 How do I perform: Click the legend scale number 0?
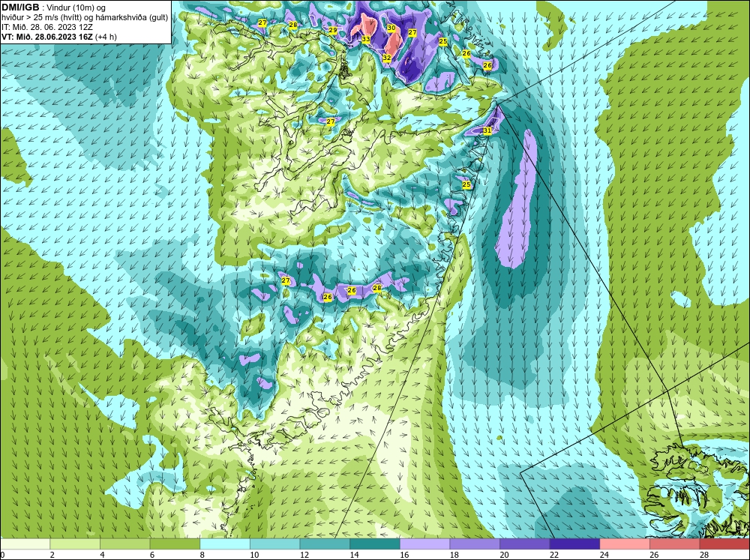point(2,555)
